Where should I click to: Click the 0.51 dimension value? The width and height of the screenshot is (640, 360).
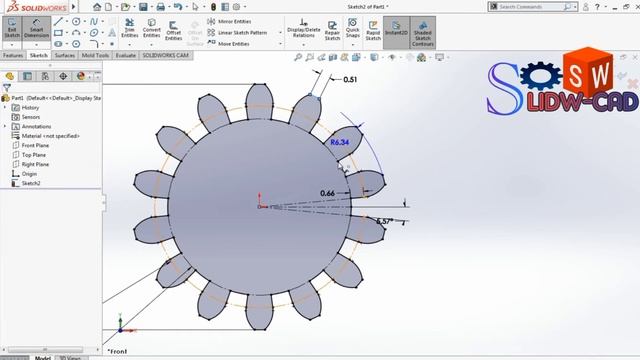(350, 80)
